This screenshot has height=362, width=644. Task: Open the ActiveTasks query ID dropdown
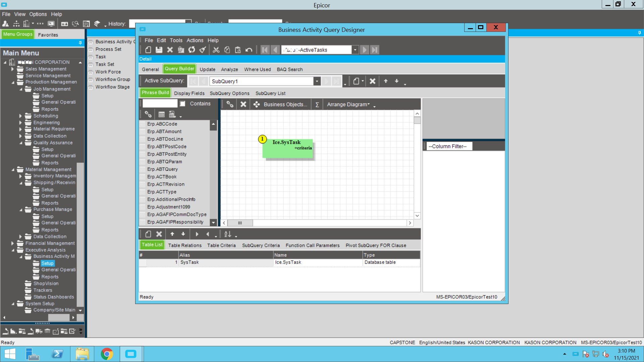point(355,50)
